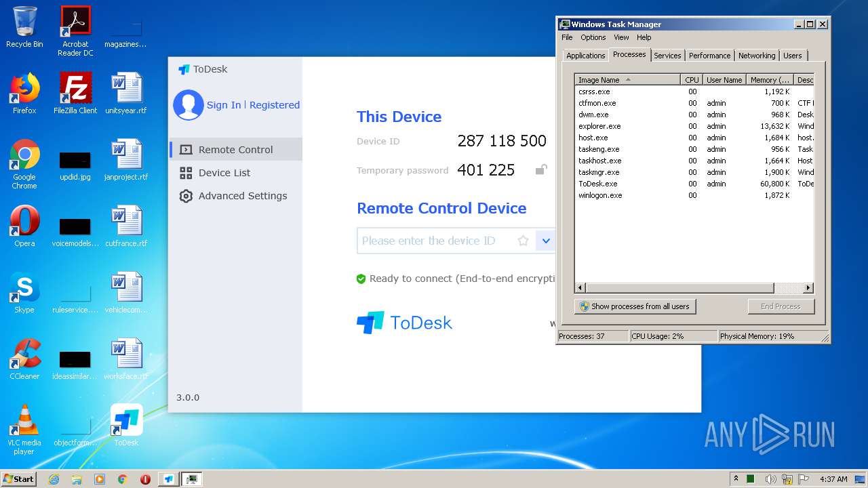
Task: Open Windows Explorer folder on taskbar
Action: coord(77,479)
